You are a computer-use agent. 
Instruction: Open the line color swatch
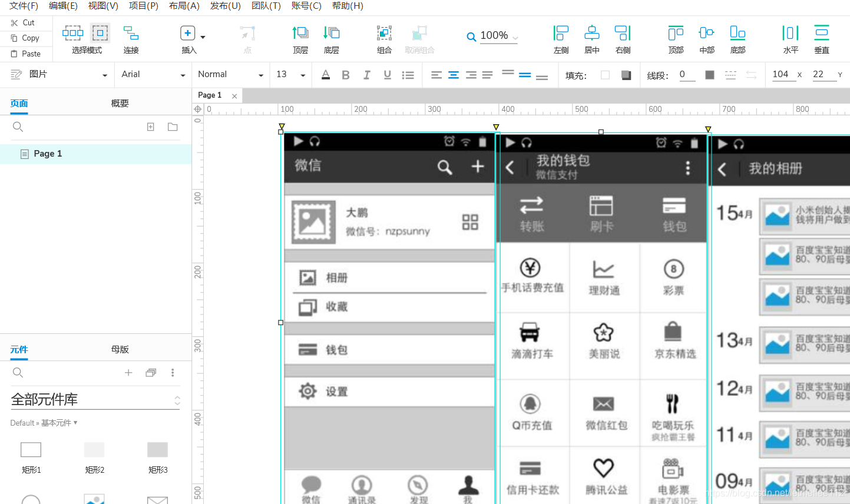click(710, 75)
